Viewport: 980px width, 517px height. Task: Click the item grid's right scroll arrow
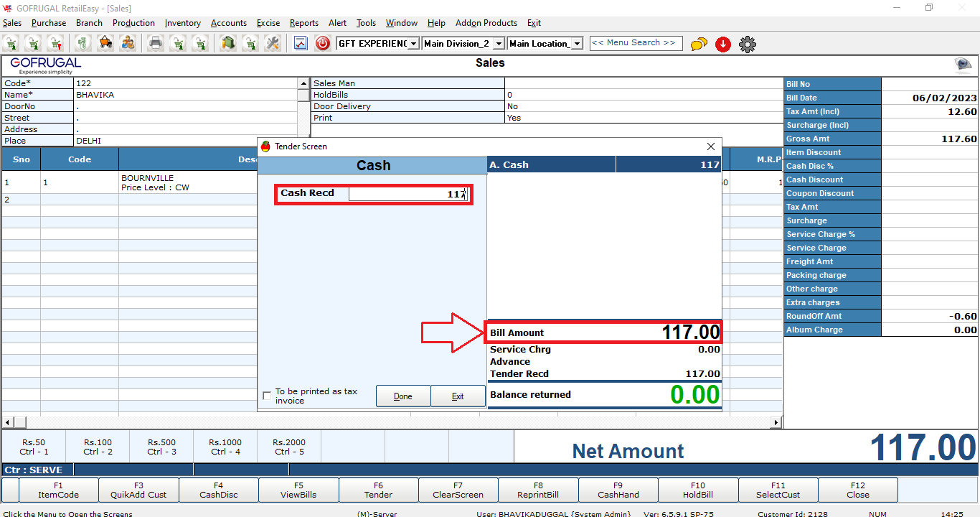click(776, 422)
